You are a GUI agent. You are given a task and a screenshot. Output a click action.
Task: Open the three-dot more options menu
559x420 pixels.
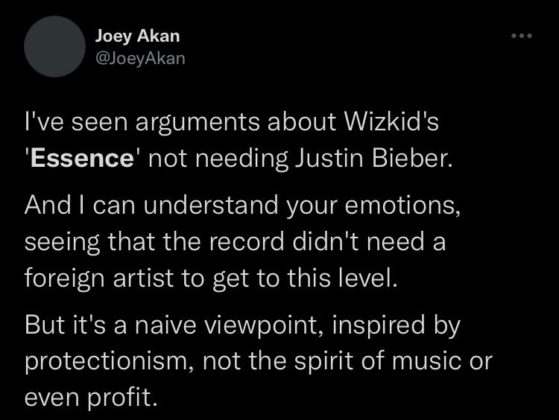[522, 36]
